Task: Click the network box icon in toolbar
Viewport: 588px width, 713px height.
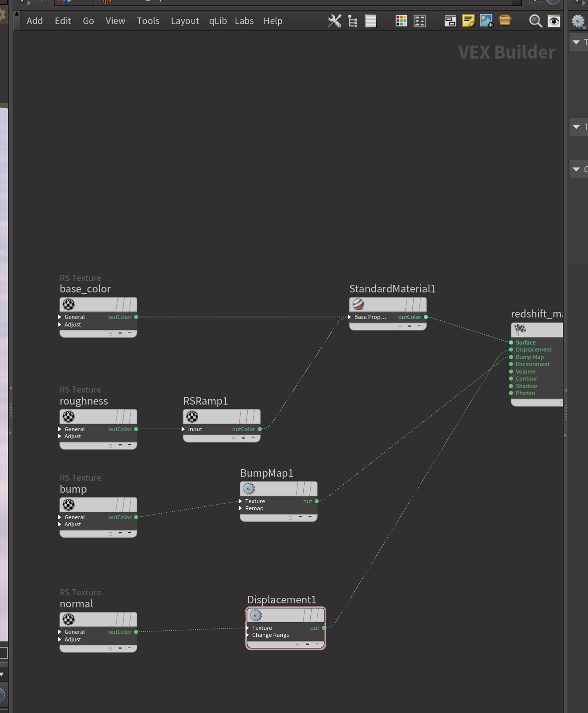Action: (505, 21)
